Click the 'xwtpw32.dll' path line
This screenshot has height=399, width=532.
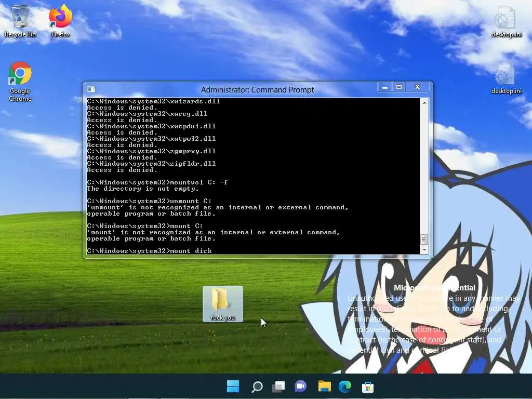click(151, 138)
